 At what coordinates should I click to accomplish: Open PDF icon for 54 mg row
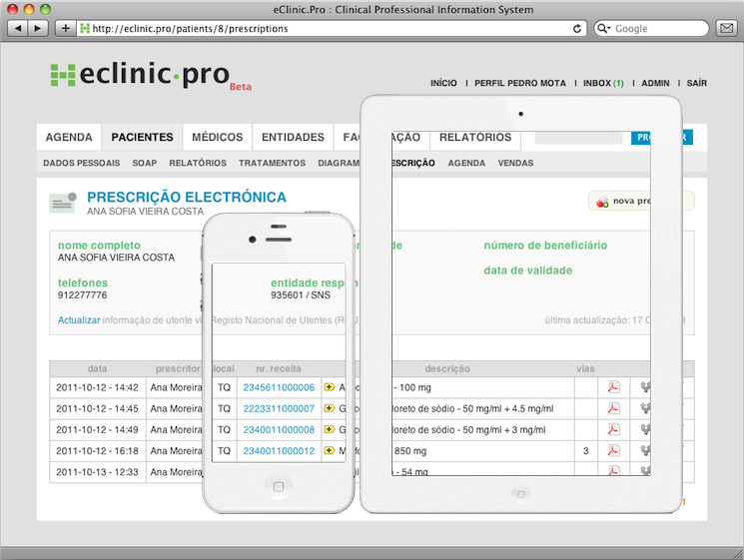pyautogui.click(x=613, y=470)
